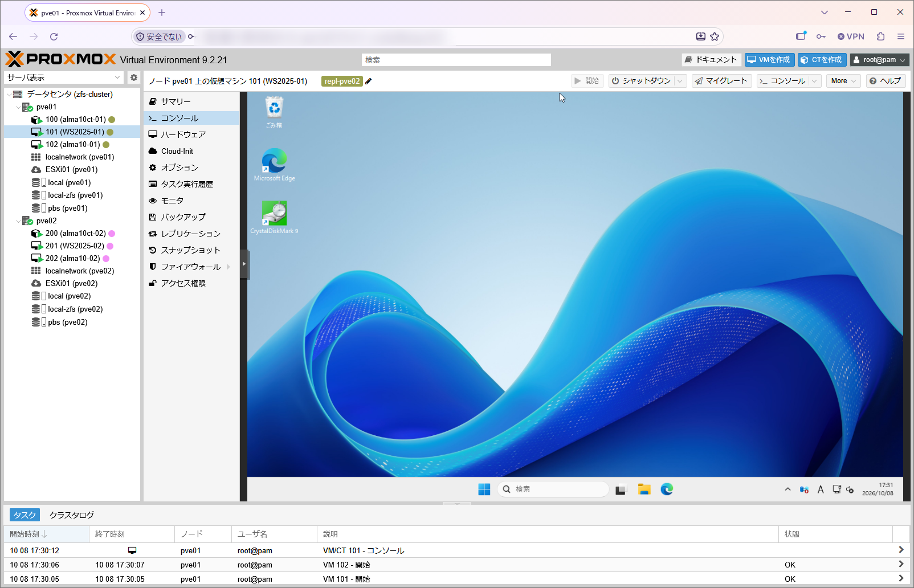The height and width of the screenshot is (588, 914).
Task: Open the スナップショット menu item
Action: click(191, 250)
